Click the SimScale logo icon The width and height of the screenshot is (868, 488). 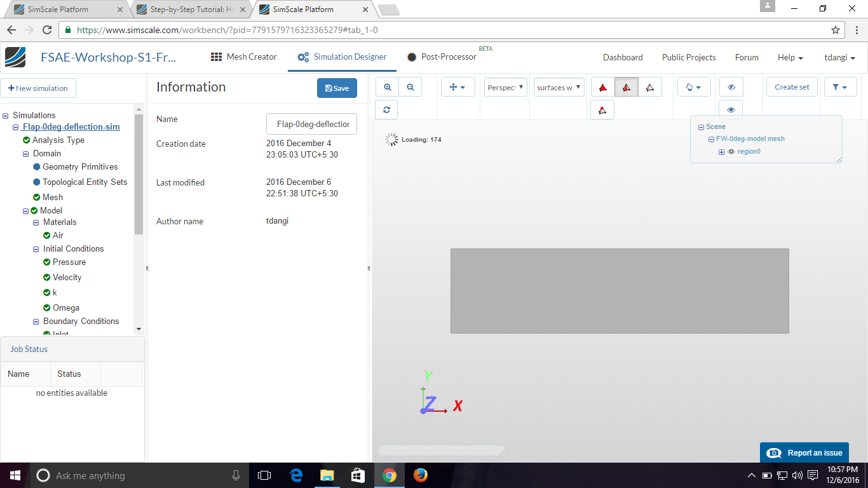(16, 57)
